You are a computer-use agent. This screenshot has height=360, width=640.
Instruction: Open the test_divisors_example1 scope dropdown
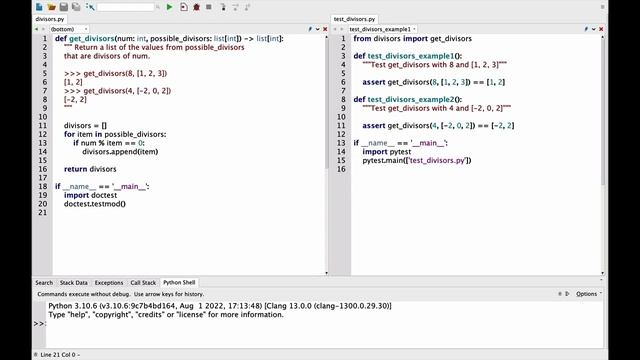click(x=382, y=29)
